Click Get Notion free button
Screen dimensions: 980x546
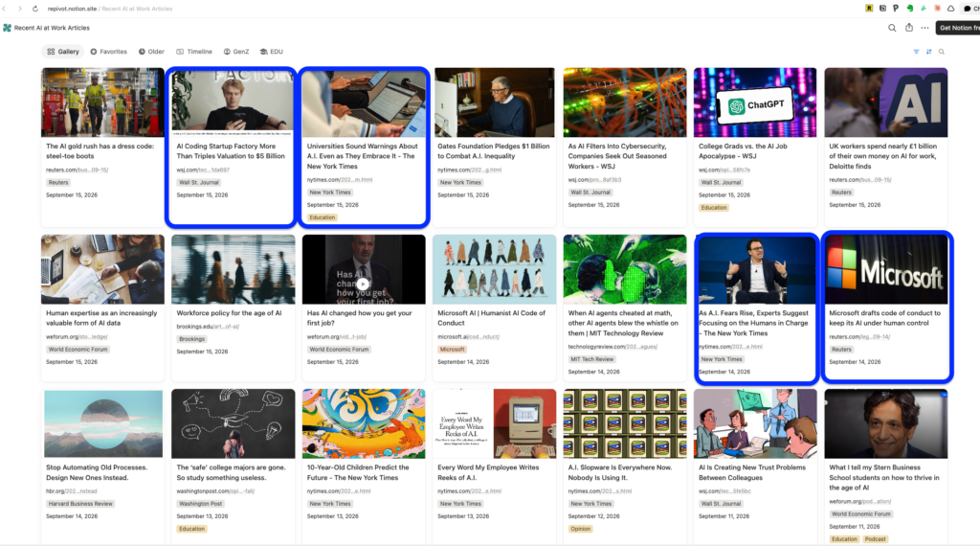(x=958, y=28)
